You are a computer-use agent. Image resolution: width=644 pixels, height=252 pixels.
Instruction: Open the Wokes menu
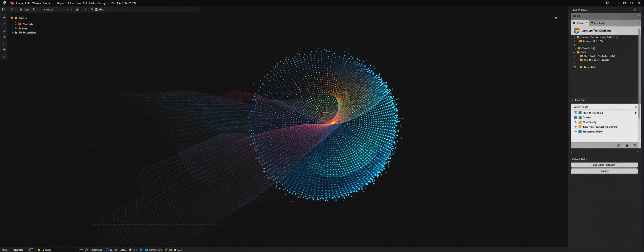coord(36,3)
